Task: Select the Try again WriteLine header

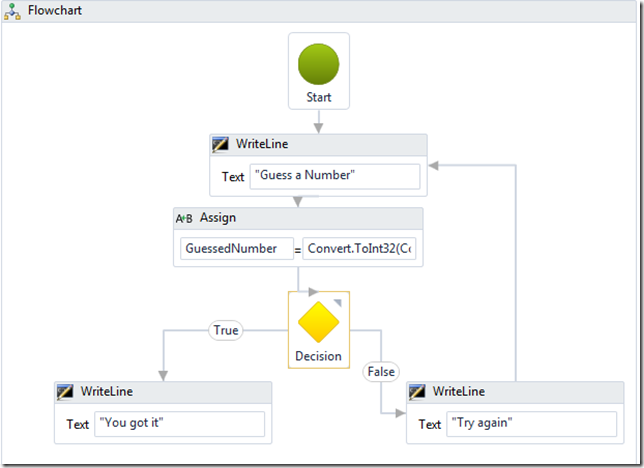Action: click(x=515, y=392)
